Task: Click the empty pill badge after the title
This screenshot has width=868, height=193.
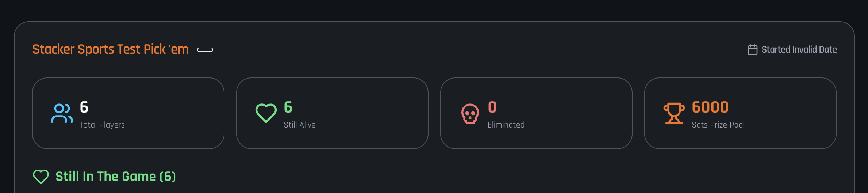Action: click(x=205, y=50)
